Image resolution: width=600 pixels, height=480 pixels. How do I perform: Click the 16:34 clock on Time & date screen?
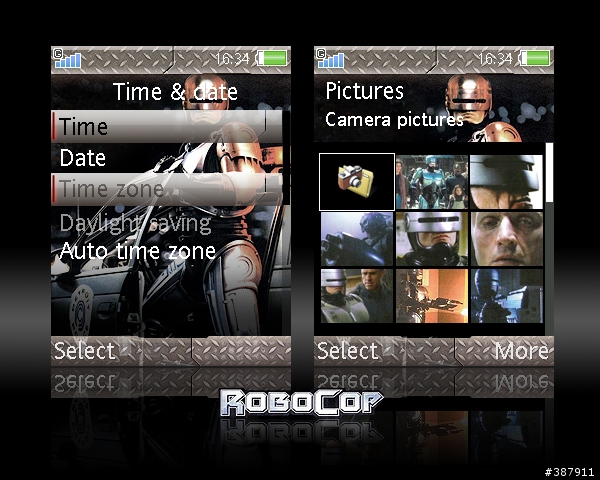click(x=232, y=59)
